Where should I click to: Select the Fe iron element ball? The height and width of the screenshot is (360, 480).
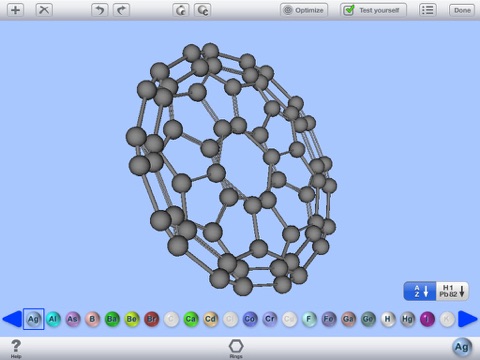click(x=329, y=319)
